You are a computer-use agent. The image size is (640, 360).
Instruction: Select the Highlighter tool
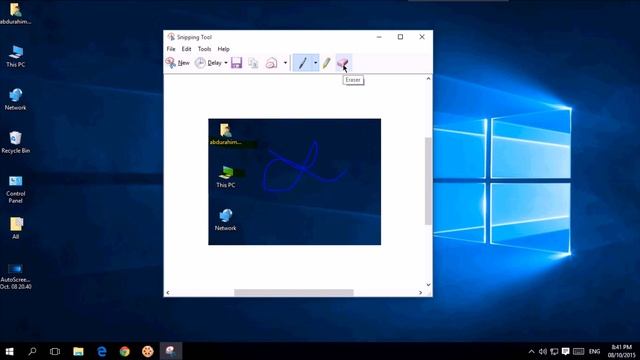coord(327,63)
